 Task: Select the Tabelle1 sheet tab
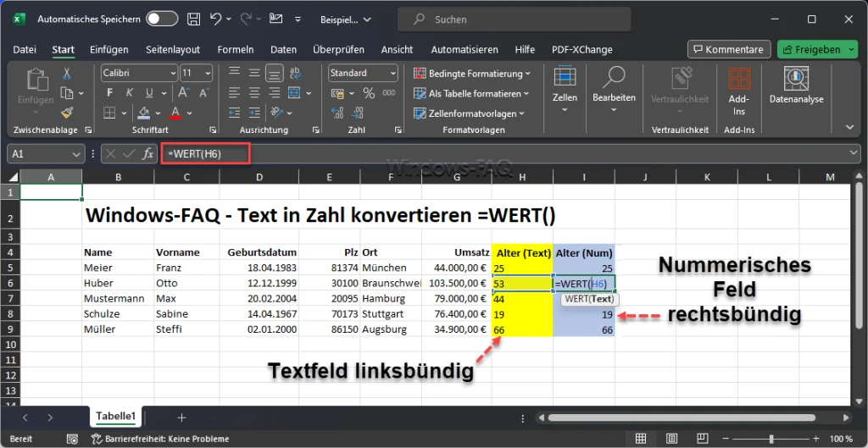(115, 417)
